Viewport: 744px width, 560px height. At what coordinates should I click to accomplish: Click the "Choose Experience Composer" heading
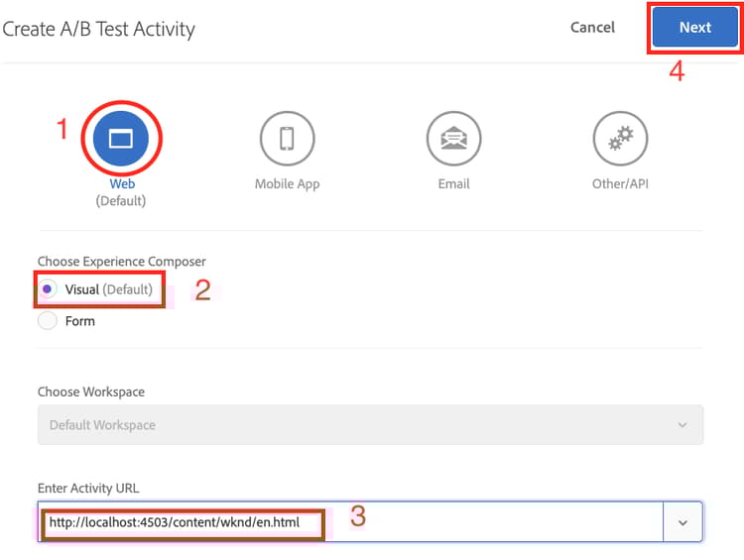point(121,262)
